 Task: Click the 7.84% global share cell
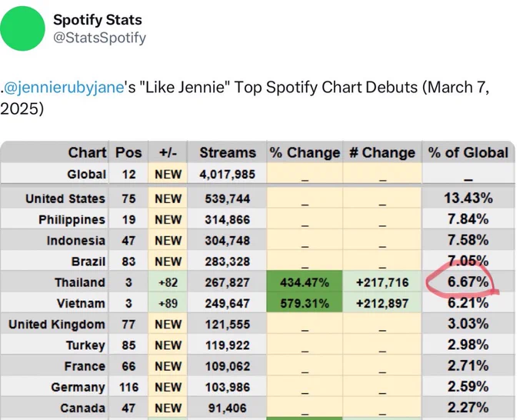[x=468, y=219]
